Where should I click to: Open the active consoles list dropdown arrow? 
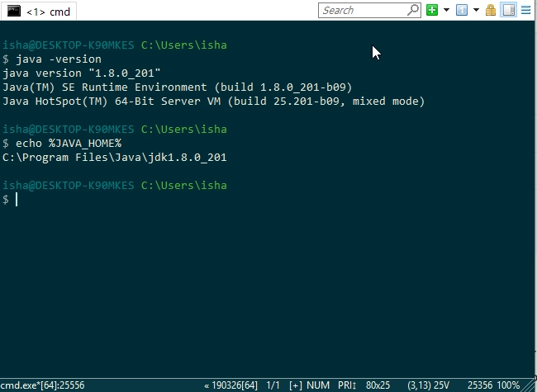point(476,10)
